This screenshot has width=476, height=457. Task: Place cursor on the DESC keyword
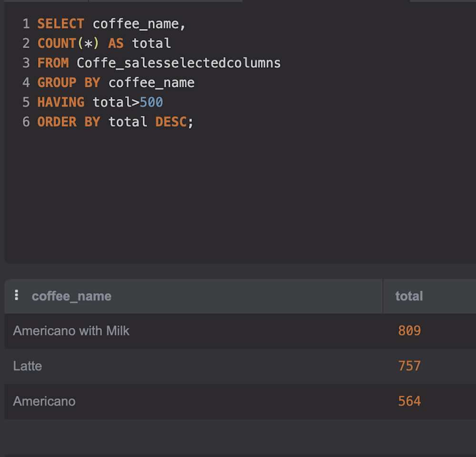(x=171, y=122)
